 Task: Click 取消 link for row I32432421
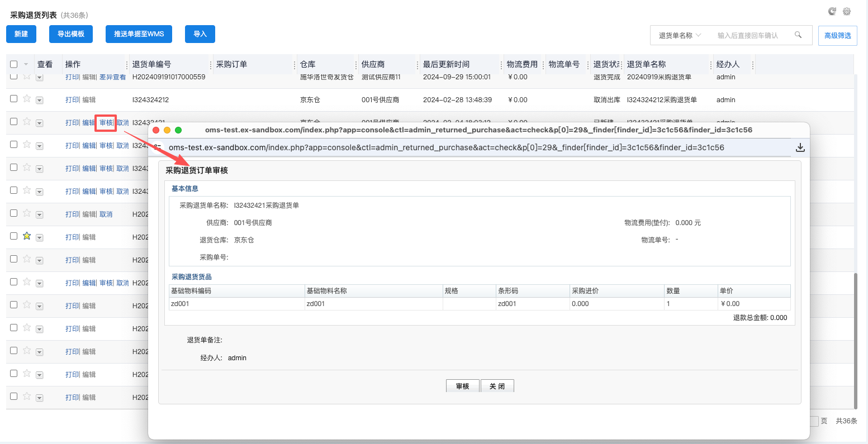tap(123, 123)
